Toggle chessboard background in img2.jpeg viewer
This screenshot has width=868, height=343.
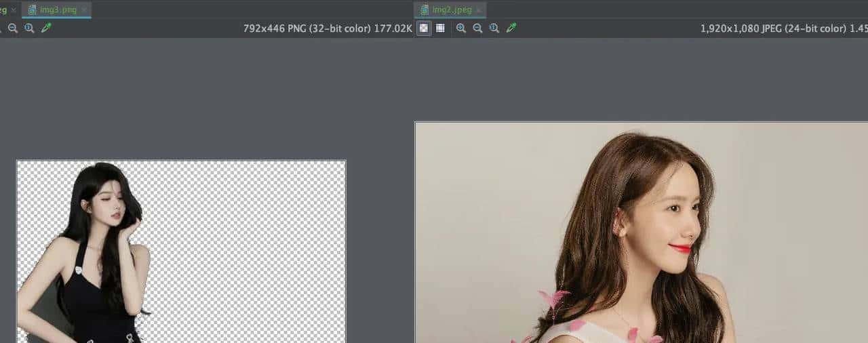423,28
